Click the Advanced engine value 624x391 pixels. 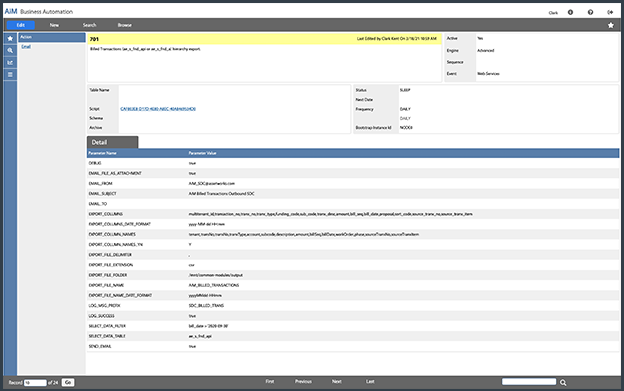point(486,51)
